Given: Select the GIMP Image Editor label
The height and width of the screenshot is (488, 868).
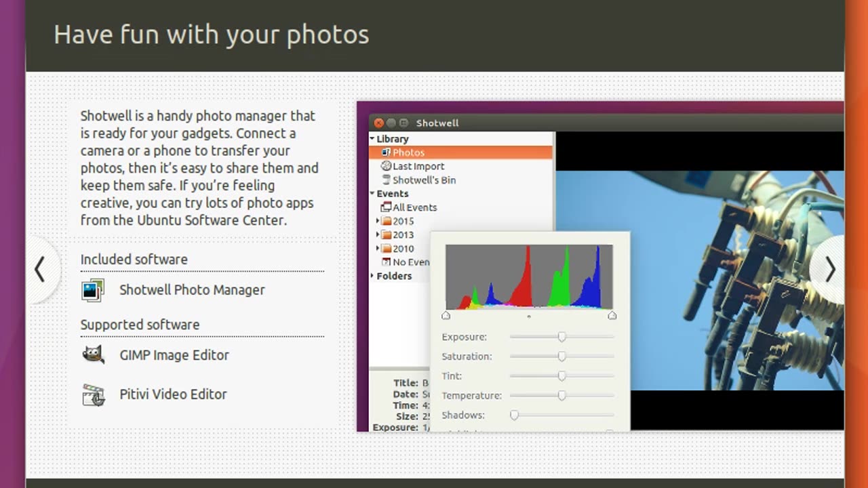Looking at the screenshot, I should point(174,355).
